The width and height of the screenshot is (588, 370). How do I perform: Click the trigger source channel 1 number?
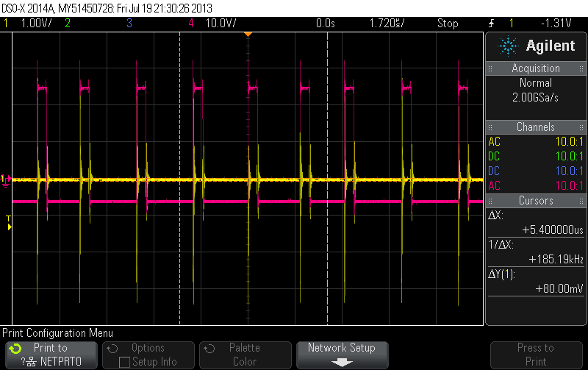(511, 24)
